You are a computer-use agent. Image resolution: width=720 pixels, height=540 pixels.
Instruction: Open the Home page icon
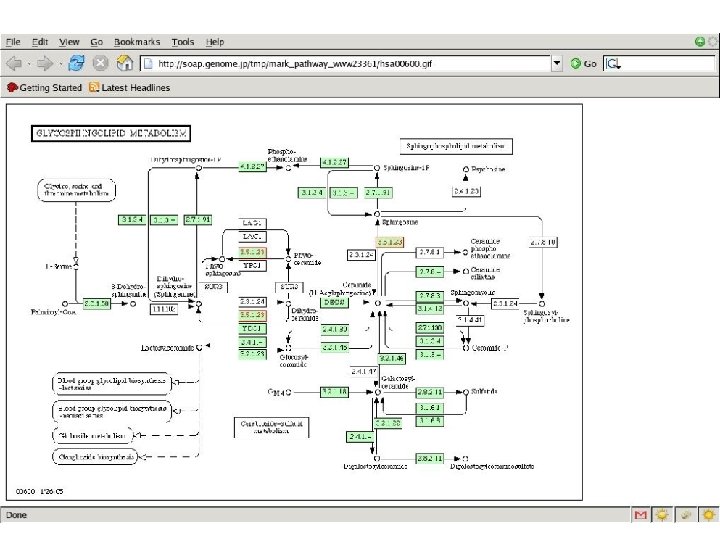[x=124, y=63]
